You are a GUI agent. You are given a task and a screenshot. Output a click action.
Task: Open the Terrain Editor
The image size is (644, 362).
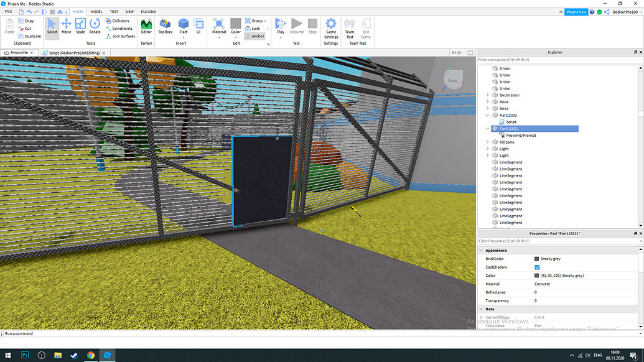coord(146,28)
